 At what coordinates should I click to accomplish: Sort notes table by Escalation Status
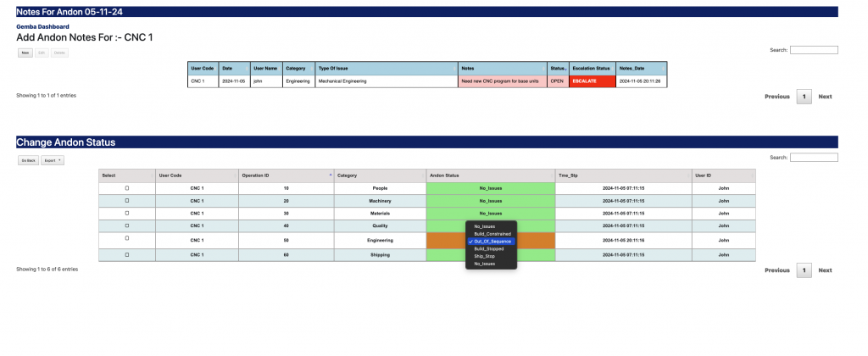(x=592, y=68)
